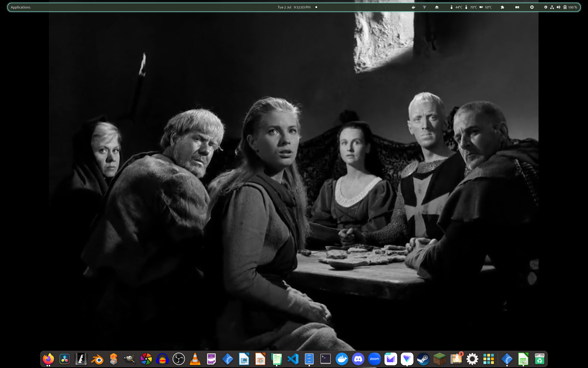Launch Audacity from the dock
This screenshot has width=588, height=368.
pyautogui.click(x=162, y=359)
